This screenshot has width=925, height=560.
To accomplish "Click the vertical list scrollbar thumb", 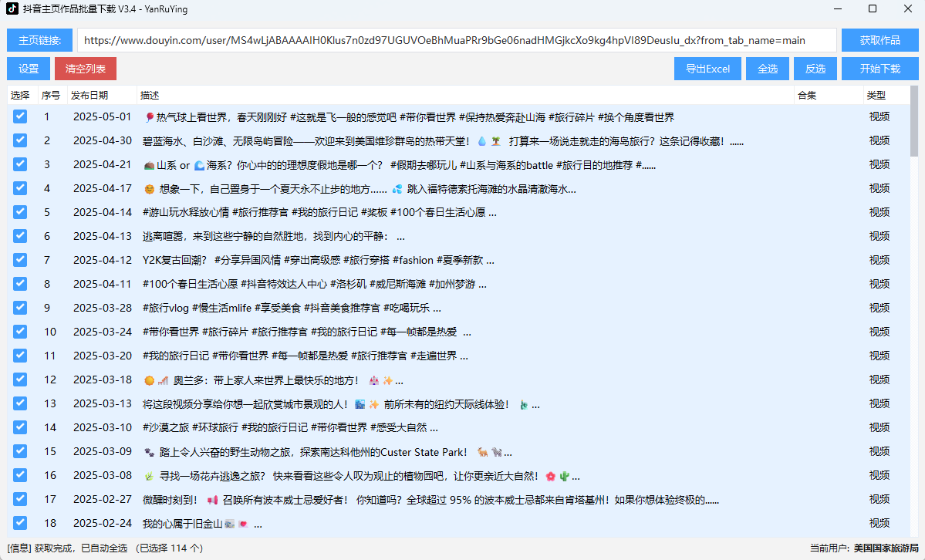I will click(x=914, y=120).
